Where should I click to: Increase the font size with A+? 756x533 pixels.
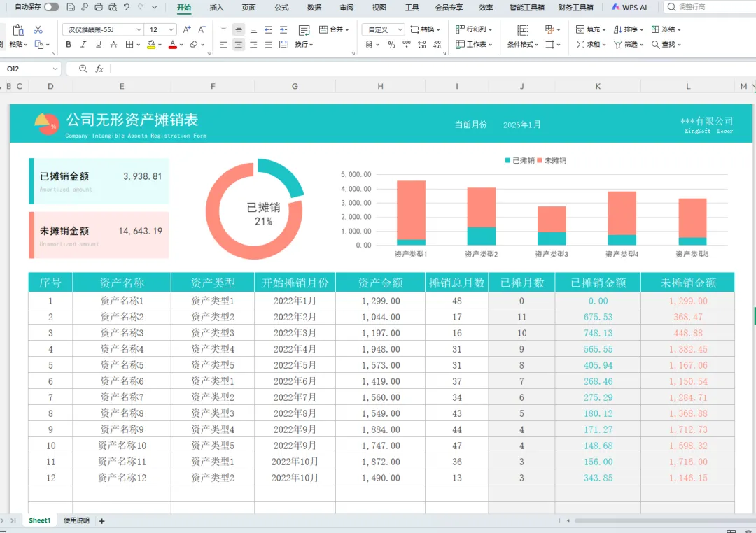187,29
